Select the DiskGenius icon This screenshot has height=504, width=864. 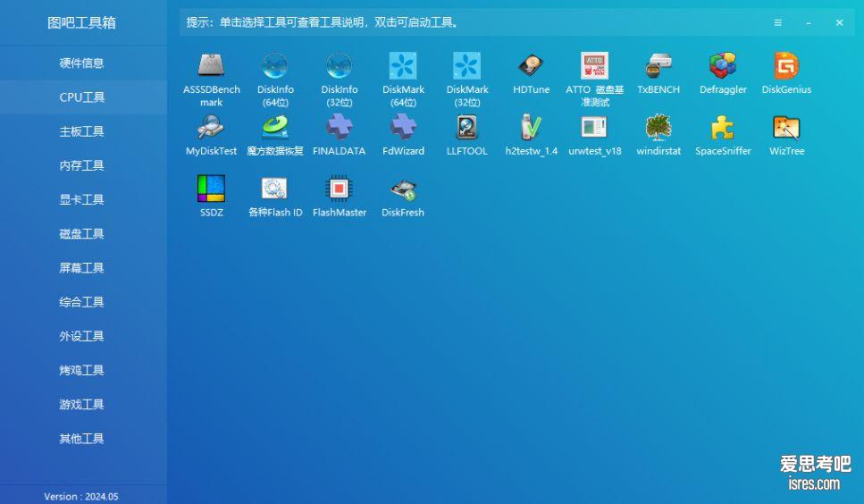coord(786,65)
